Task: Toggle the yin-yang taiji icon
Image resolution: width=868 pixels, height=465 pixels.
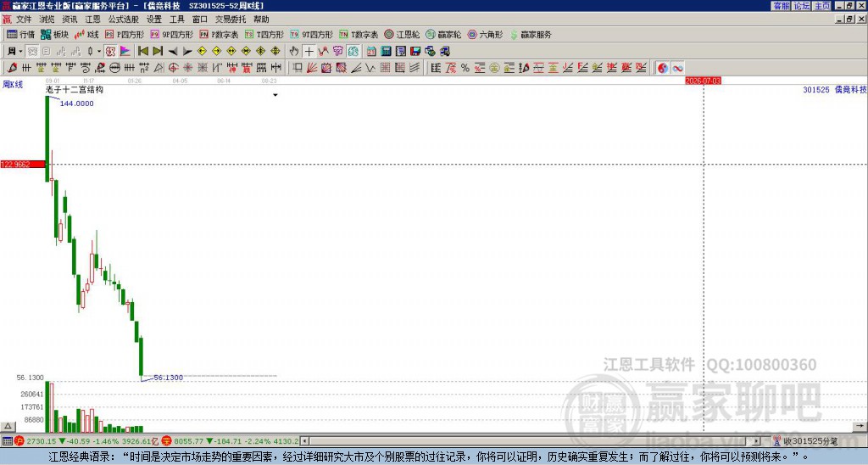Action: 663,68
